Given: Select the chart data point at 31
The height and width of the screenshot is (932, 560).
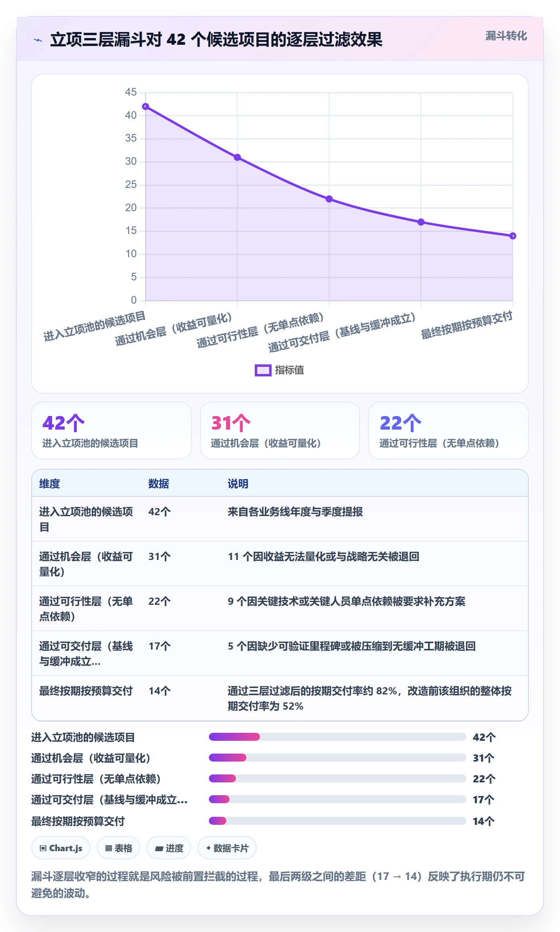Looking at the screenshot, I should pos(237,157).
